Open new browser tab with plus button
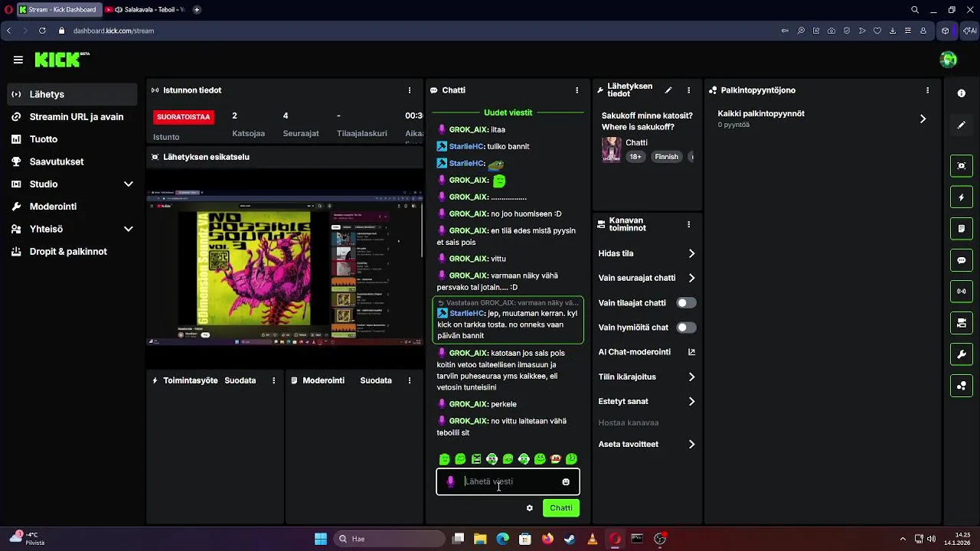 (x=197, y=10)
